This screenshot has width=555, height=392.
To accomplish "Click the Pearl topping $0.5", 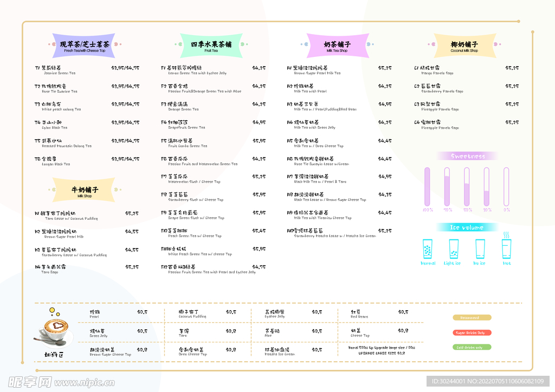I will click(x=119, y=314).
